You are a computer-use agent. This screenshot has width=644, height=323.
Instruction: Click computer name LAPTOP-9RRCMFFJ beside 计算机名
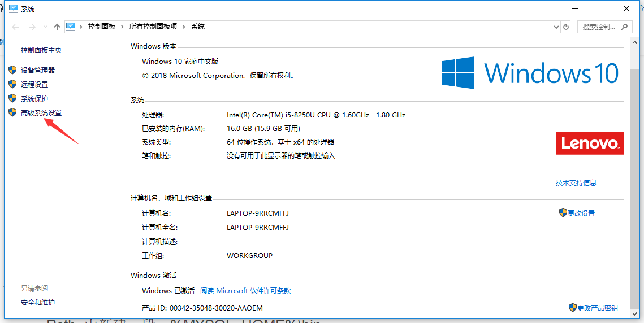[x=257, y=213]
